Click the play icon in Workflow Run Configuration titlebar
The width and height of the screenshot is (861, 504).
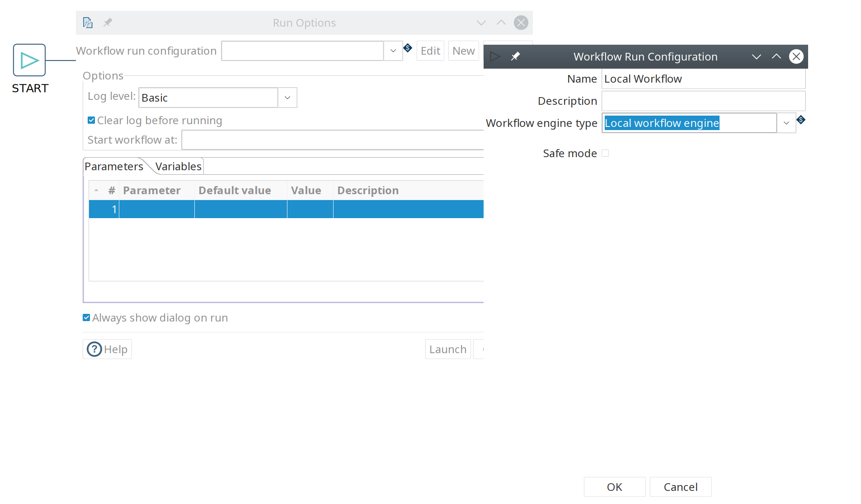point(494,56)
